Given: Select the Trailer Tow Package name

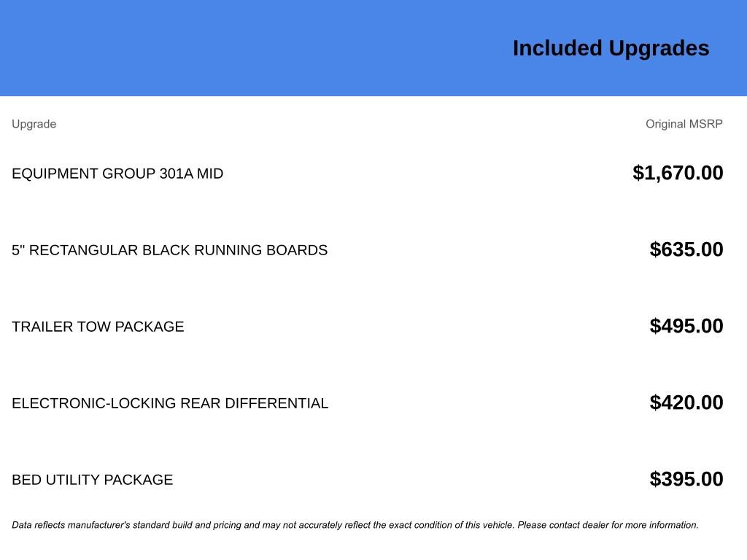Looking at the screenshot, I should [x=98, y=327].
